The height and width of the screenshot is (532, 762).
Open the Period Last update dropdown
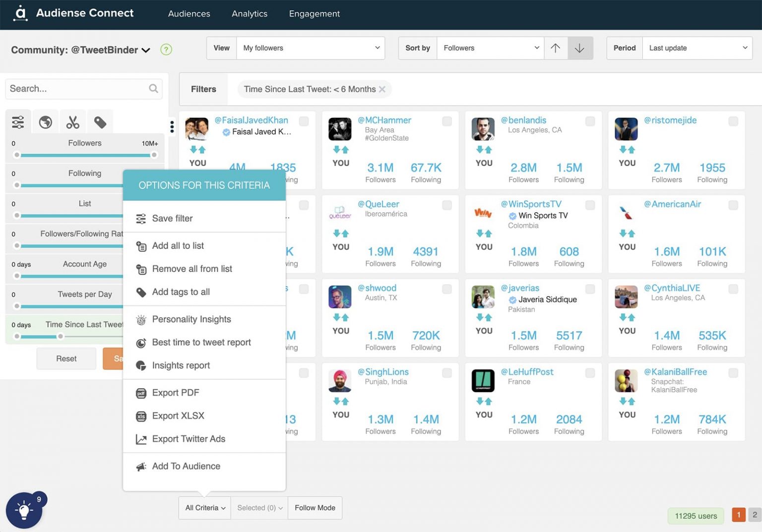point(697,48)
